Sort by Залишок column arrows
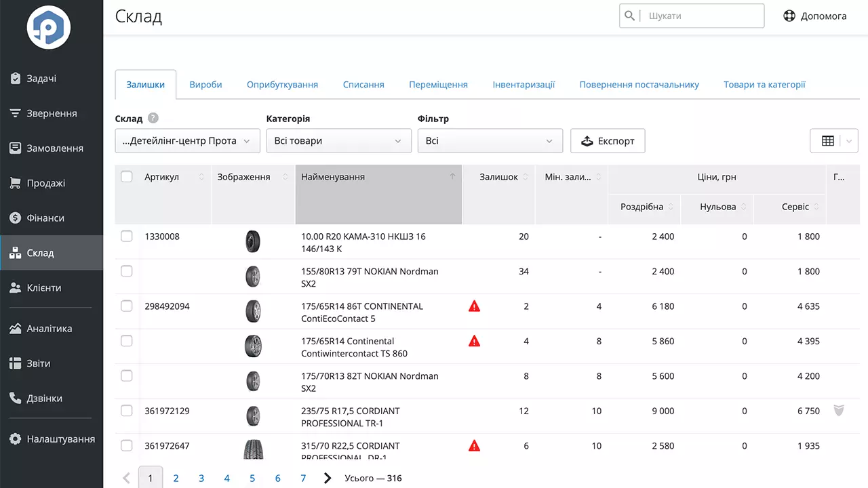The image size is (868, 488). click(x=525, y=177)
